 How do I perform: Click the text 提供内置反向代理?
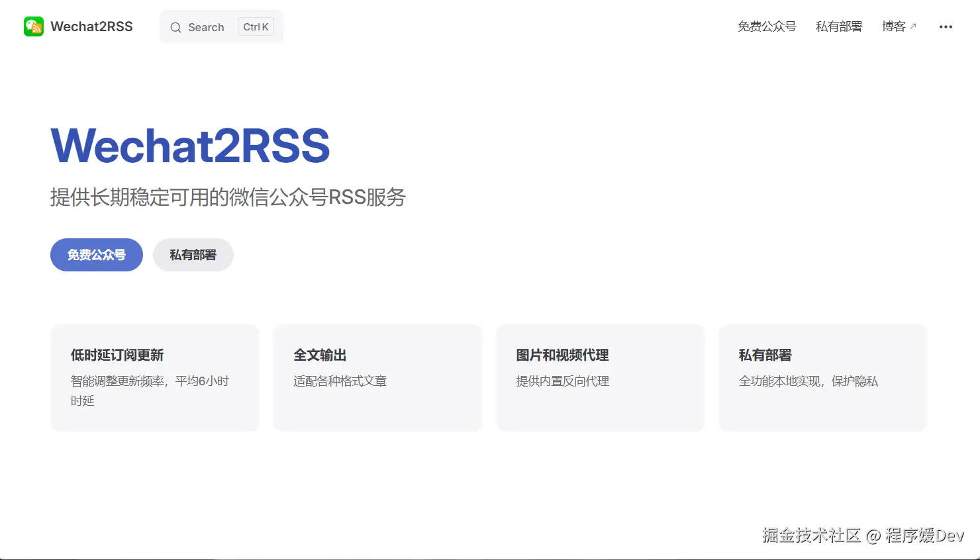[x=562, y=381]
